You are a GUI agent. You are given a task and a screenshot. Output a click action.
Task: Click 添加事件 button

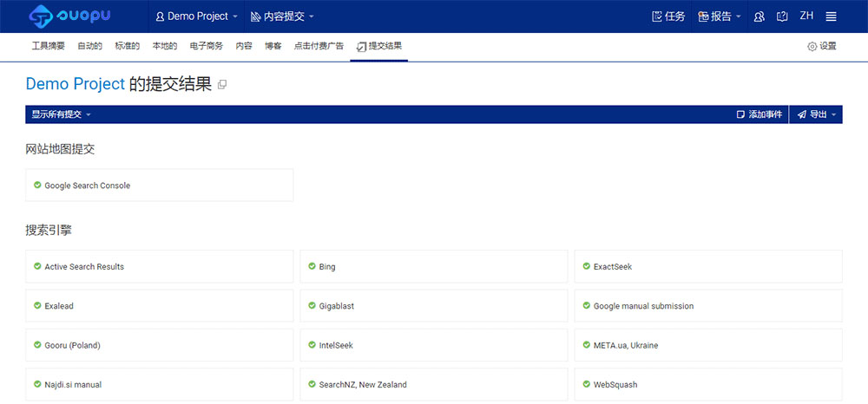[x=759, y=114]
